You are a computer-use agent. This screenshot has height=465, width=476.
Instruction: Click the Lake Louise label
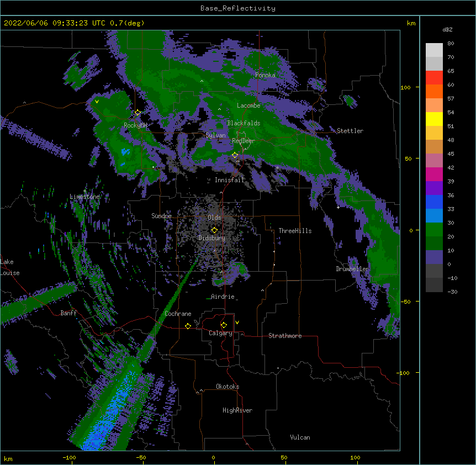click(x=10, y=267)
